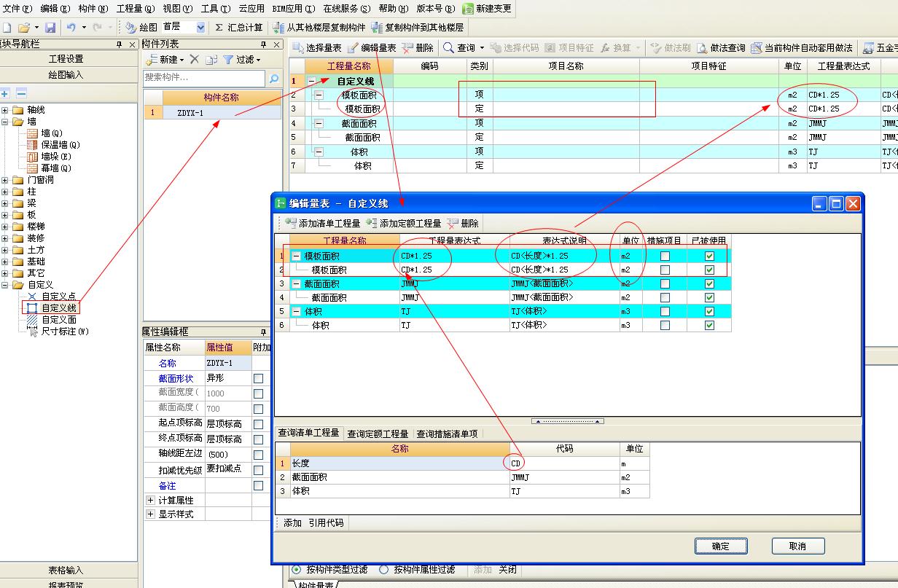Open the 工具 menu

coord(216,9)
